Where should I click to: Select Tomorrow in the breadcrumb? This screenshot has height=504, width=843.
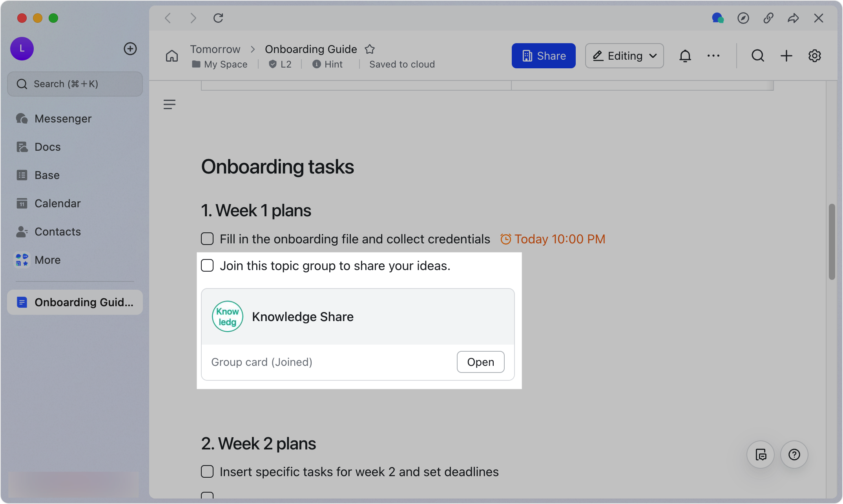click(x=215, y=49)
